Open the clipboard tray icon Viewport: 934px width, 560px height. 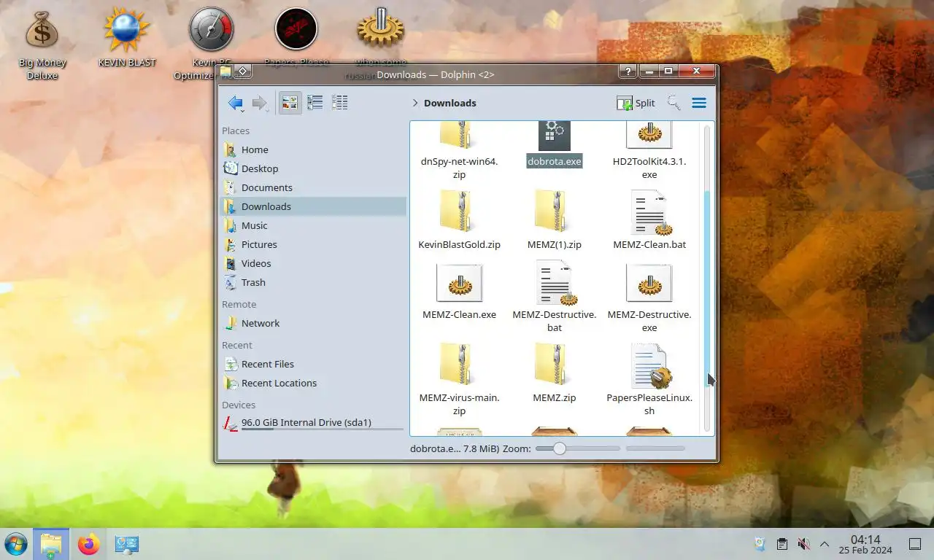781,544
